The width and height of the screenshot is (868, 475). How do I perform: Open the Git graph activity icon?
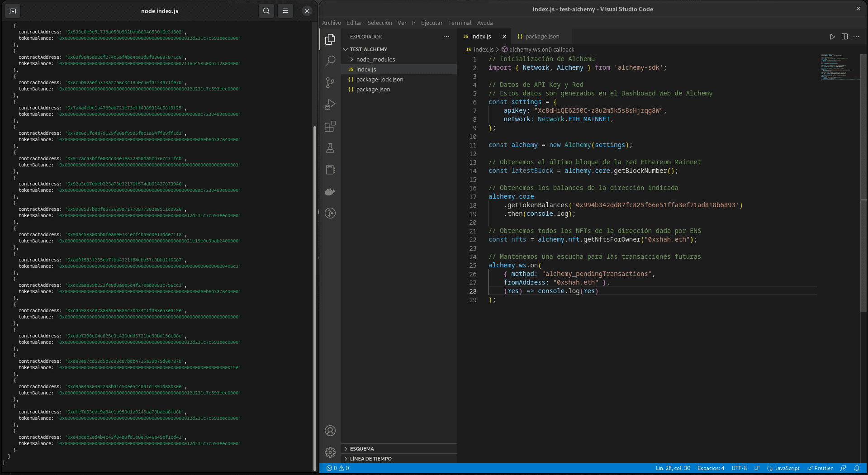click(x=330, y=213)
